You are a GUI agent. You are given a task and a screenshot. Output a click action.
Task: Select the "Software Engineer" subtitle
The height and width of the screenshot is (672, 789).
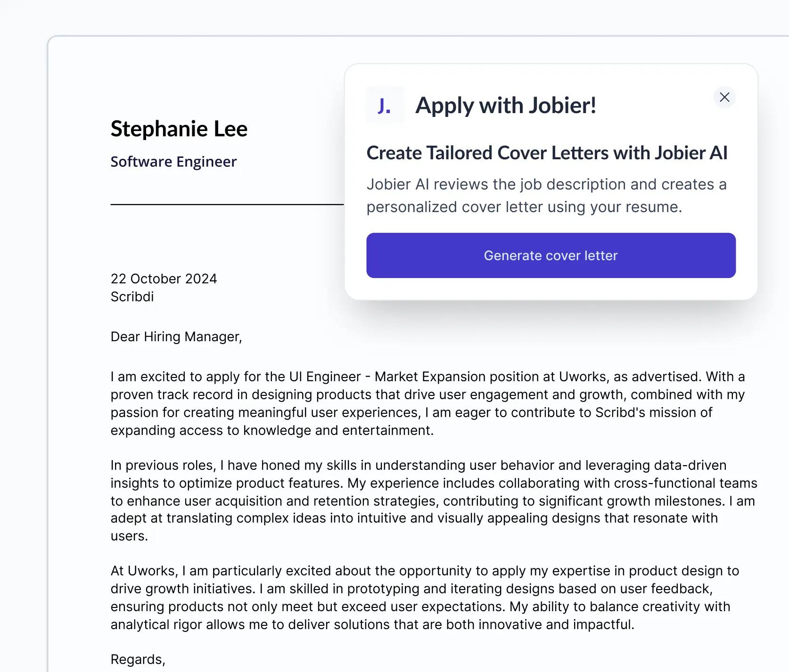pyautogui.click(x=173, y=162)
